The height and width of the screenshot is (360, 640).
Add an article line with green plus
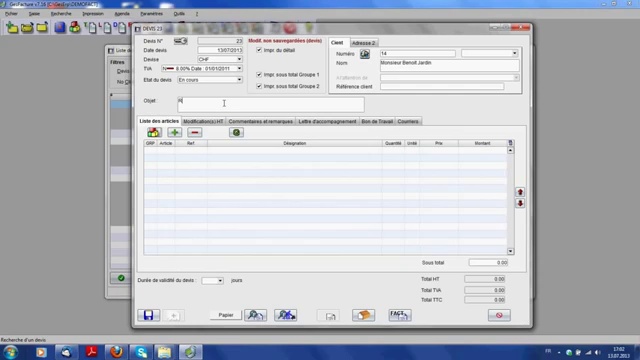175,132
